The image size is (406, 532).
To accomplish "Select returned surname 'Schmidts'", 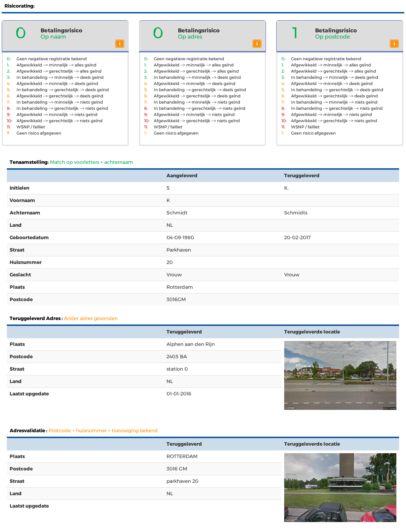I will click(296, 213).
